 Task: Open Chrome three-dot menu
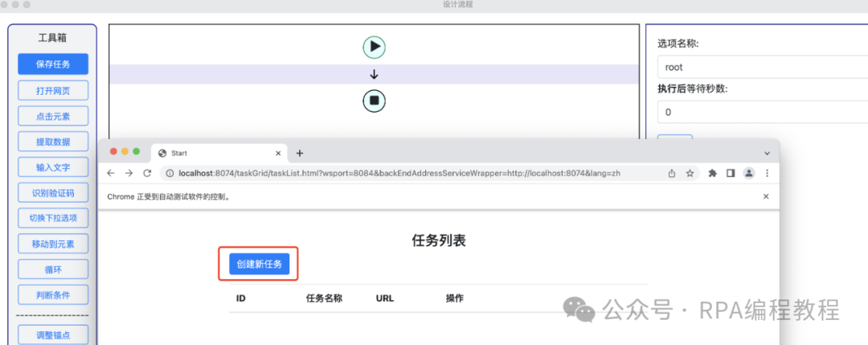[768, 174]
